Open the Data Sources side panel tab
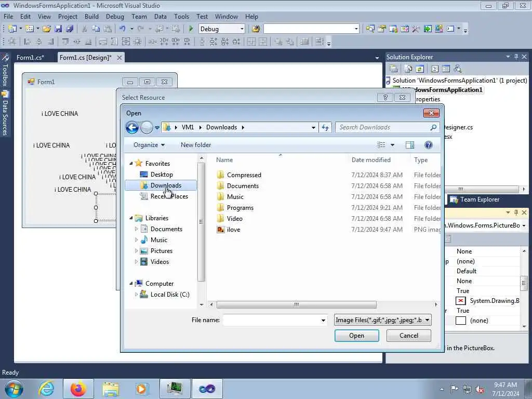 pos(5,114)
